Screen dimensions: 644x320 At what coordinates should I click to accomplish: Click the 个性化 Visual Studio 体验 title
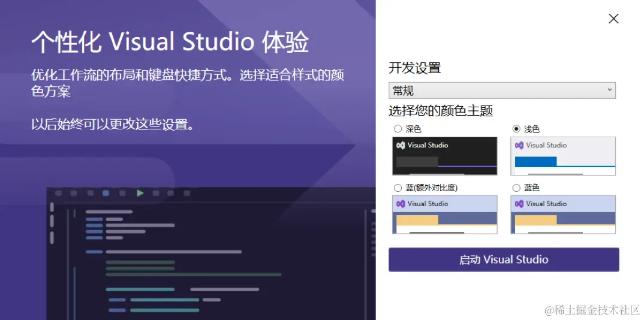point(170,43)
